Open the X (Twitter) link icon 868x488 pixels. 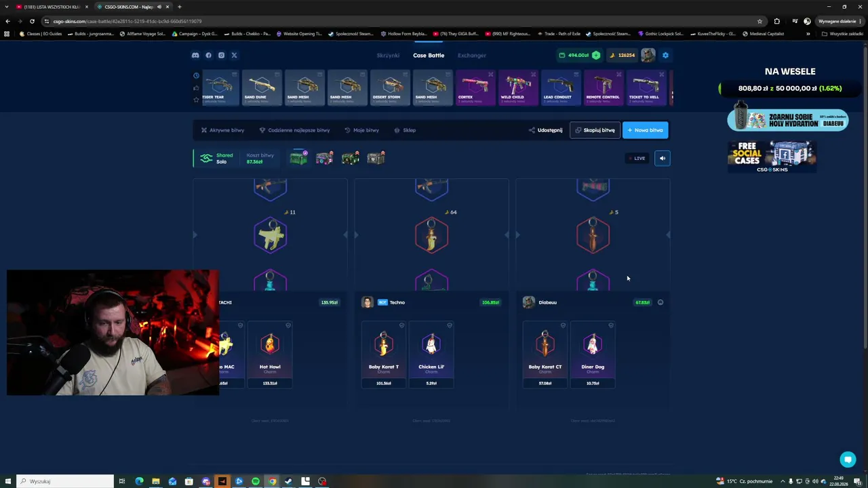pyautogui.click(x=234, y=55)
